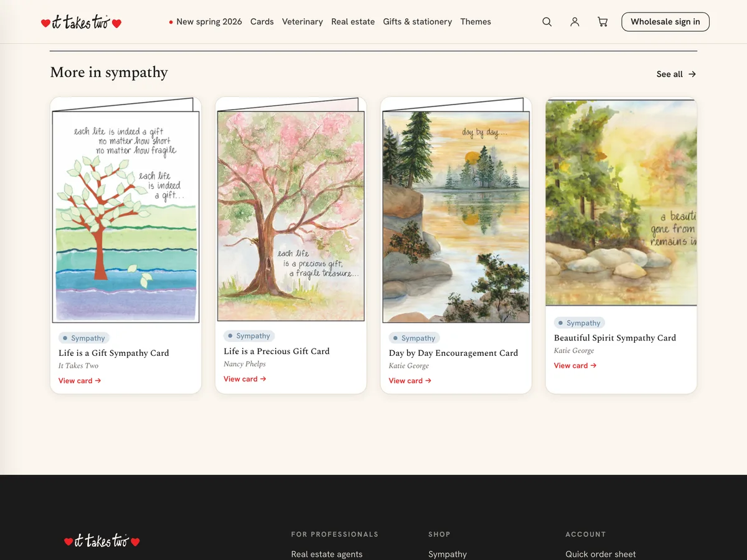View card link under Nancy Phelps
The width and height of the screenshot is (747, 560).
pyautogui.click(x=245, y=379)
